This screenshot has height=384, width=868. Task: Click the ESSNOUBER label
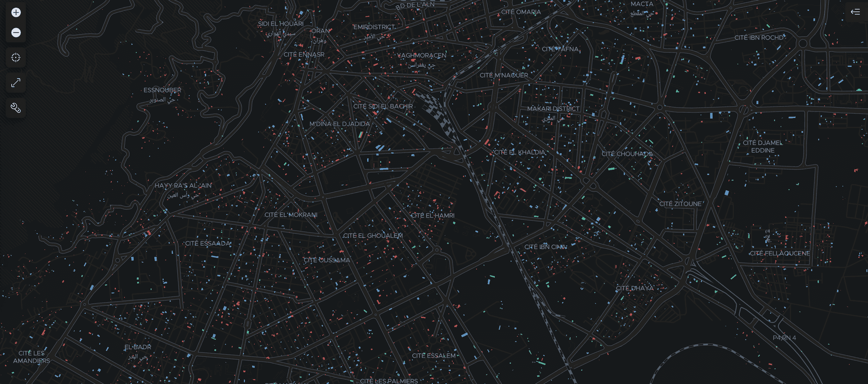coord(162,90)
